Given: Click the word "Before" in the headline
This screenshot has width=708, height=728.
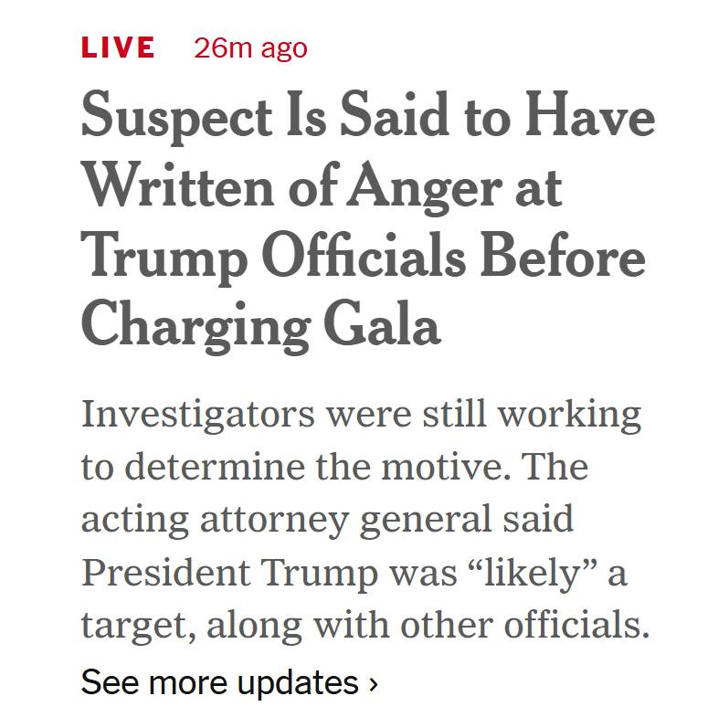Looking at the screenshot, I should pos(571,257).
